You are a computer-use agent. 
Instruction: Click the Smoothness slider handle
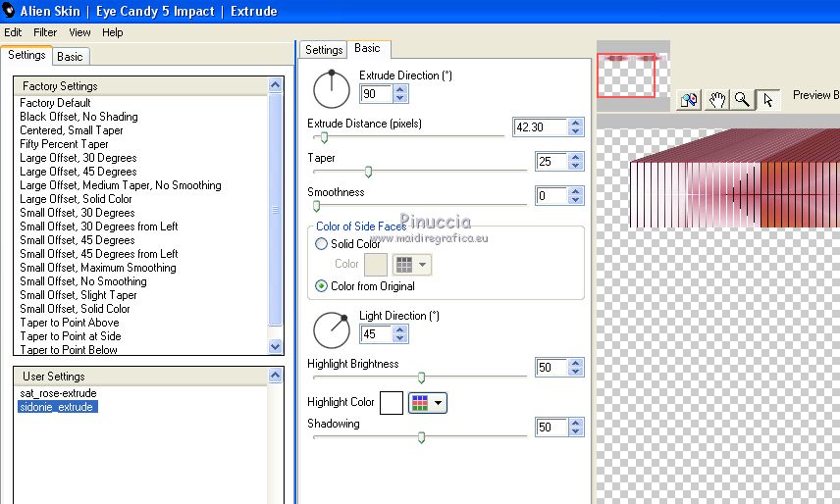click(x=316, y=206)
